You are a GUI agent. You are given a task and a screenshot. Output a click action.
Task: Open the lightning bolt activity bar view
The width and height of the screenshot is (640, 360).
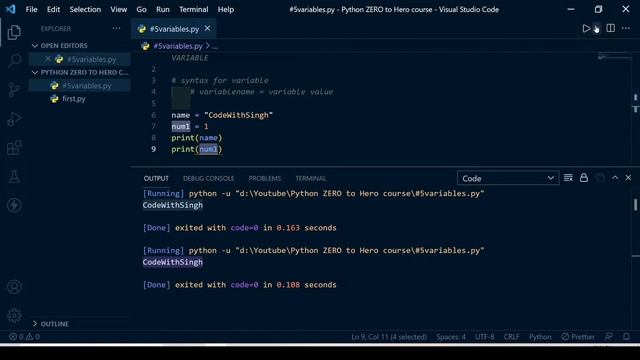[14, 205]
